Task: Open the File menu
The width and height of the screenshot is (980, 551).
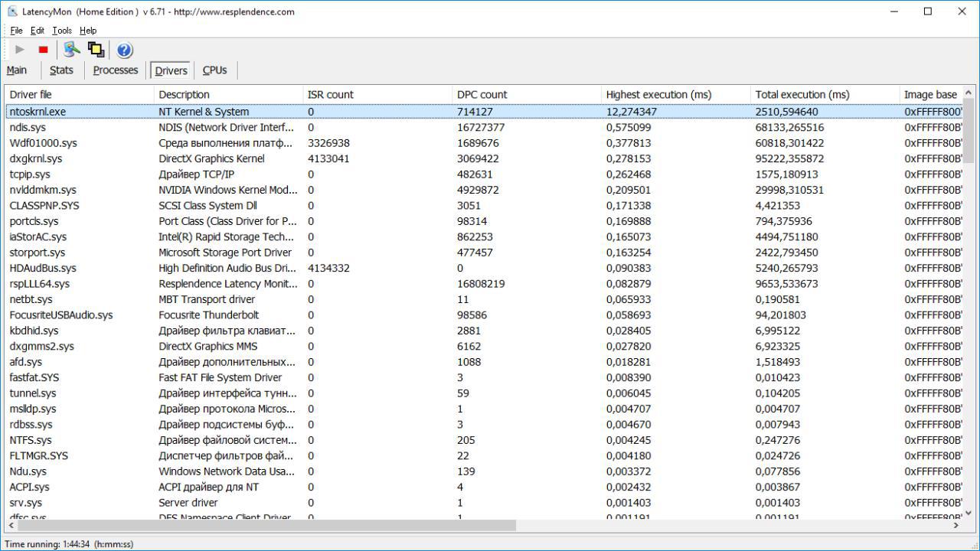Action: (16, 31)
